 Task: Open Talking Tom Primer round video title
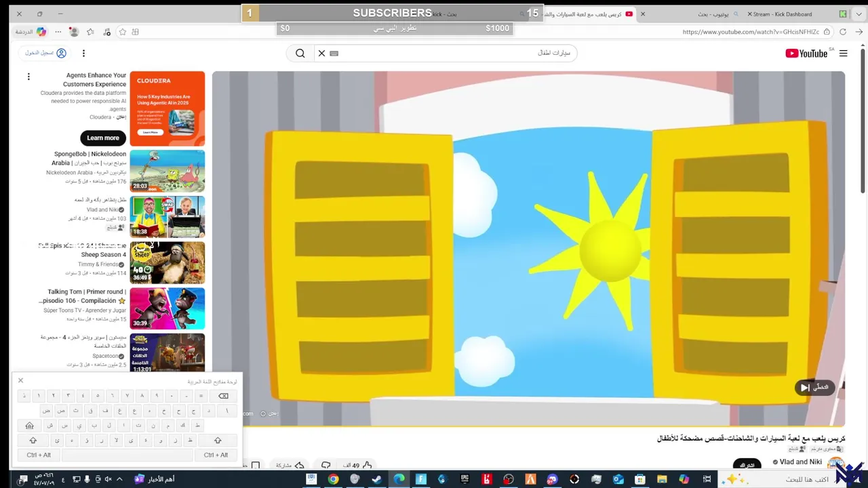point(83,296)
